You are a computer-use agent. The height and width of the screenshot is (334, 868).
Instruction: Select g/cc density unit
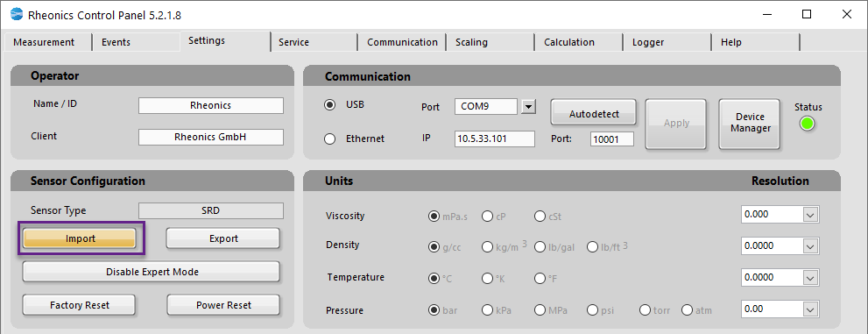point(434,247)
